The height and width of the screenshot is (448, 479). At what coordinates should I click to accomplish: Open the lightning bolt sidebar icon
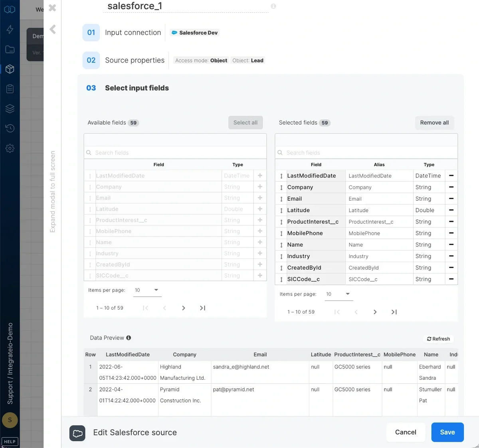(x=10, y=30)
